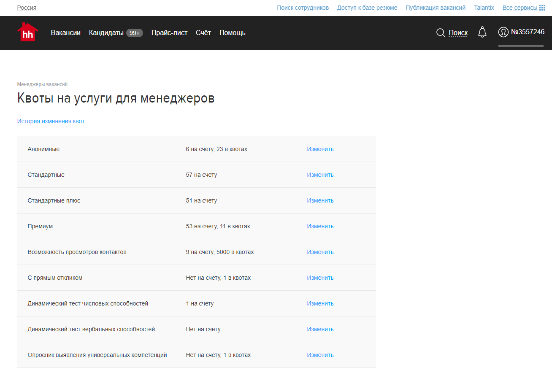Open the Вакансии menu
This screenshot has width=552, height=392.
[x=65, y=32]
